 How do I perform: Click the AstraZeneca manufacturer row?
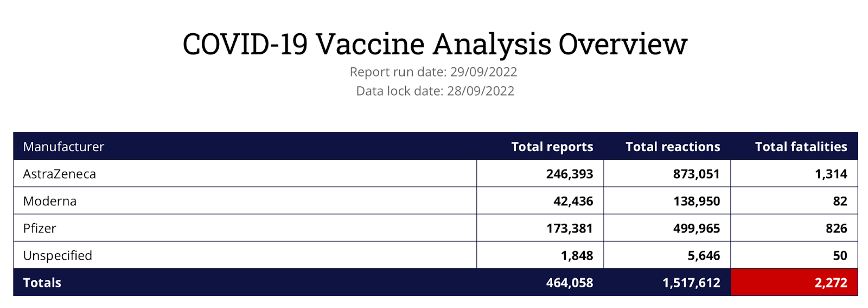pos(435,174)
